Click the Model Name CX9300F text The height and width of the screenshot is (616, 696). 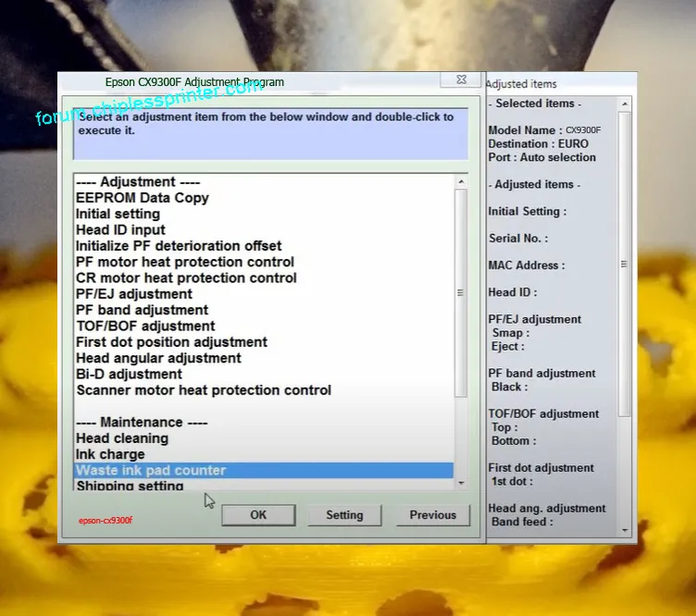544,129
